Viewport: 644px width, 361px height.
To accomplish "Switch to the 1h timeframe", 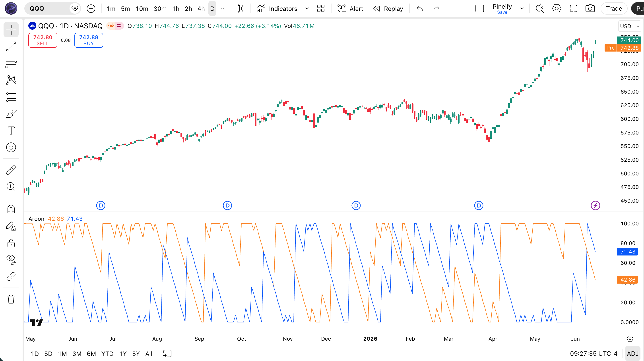I will click(x=176, y=9).
